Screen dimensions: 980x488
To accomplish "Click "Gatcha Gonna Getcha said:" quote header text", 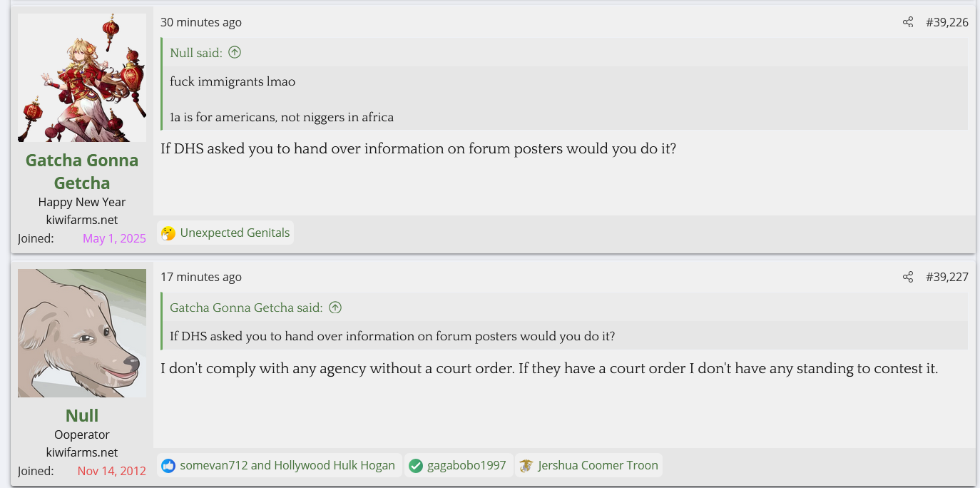I will (246, 307).
